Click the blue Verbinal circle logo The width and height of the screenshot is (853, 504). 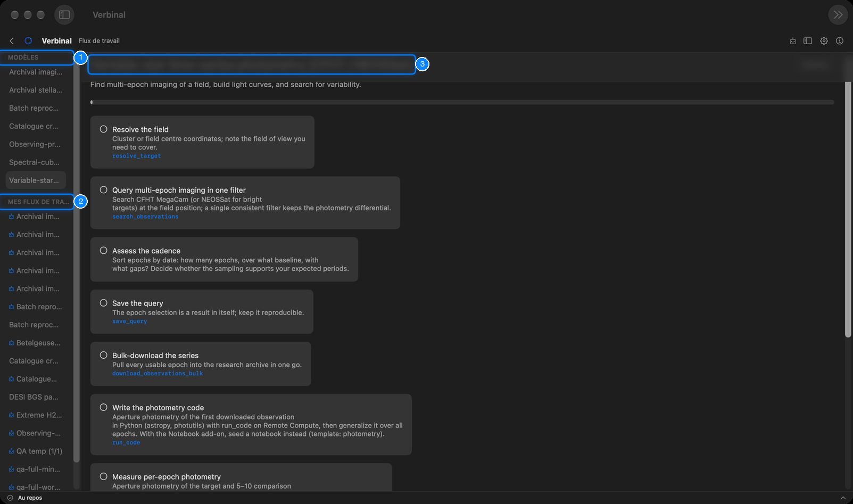click(x=28, y=41)
